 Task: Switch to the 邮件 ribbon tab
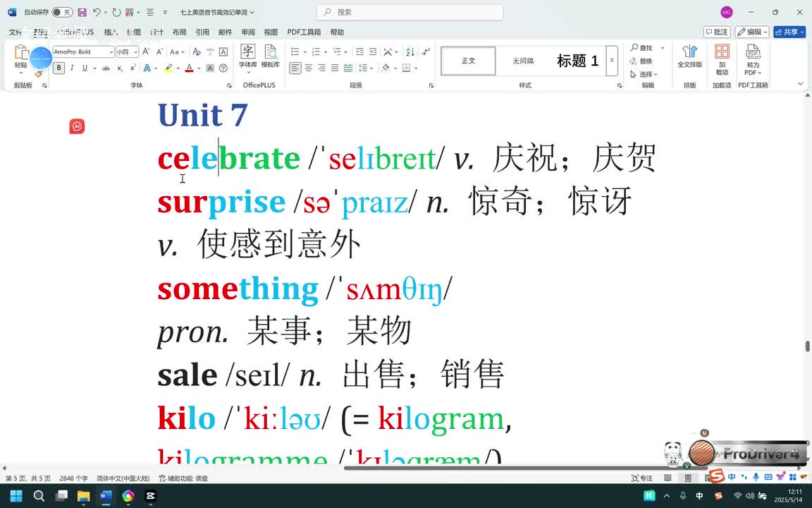[x=226, y=32]
